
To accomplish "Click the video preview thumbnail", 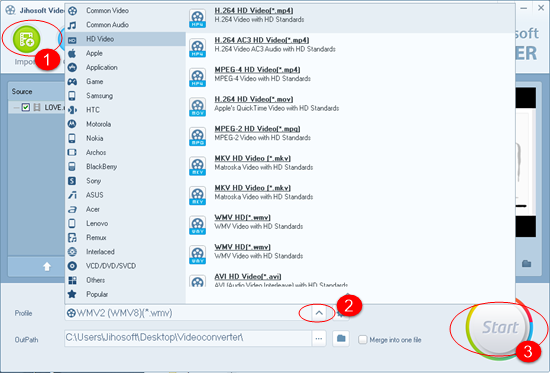I will point(525,162).
